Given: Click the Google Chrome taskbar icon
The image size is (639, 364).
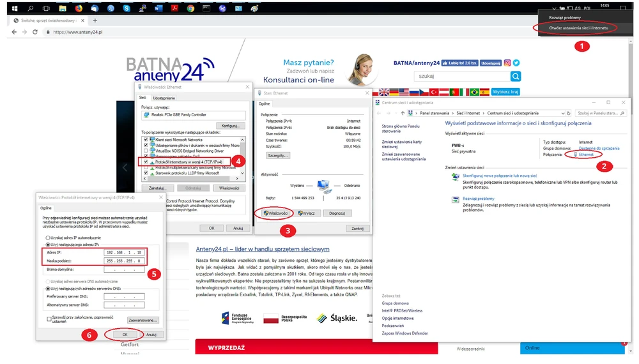Looking at the screenshot, I should [x=190, y=9].
